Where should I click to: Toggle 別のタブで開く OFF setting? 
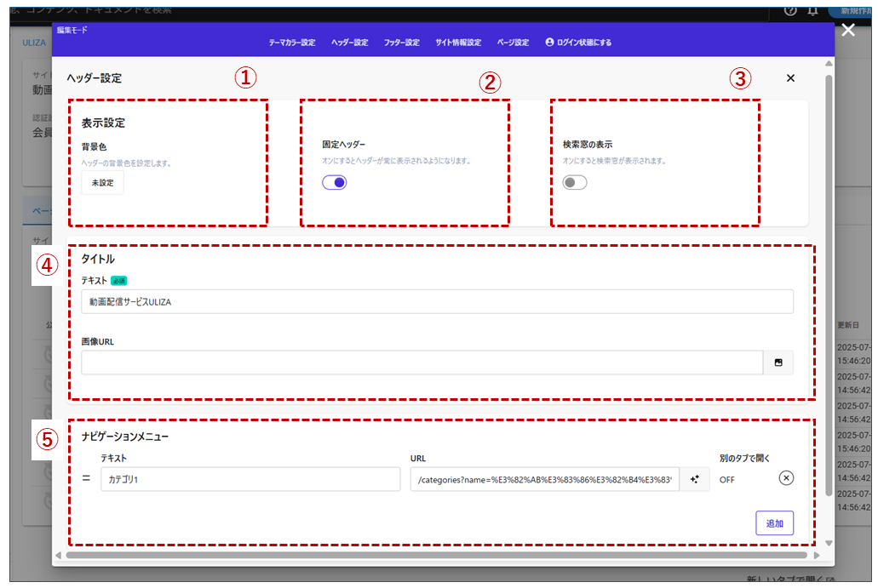pyautogui.click(x=726, y=479)
